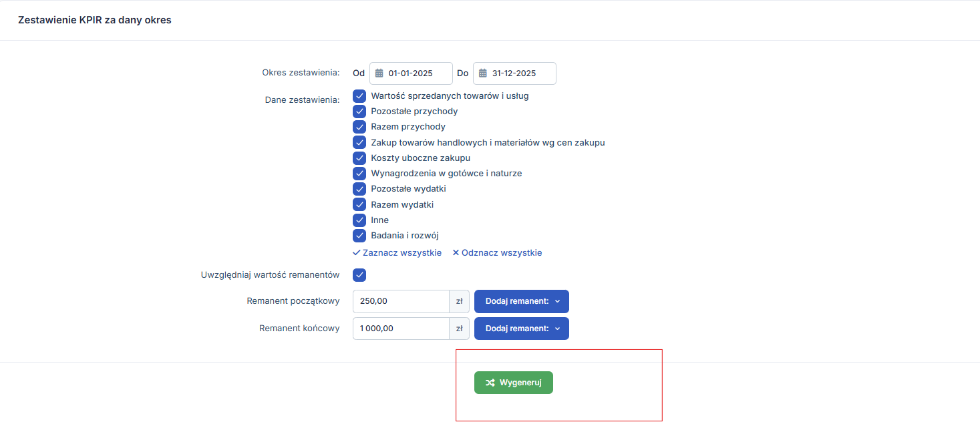Viewport: 980px width, 422px height.
Task: Click calendar icon in the Od date field
Action: pos(379,73)
